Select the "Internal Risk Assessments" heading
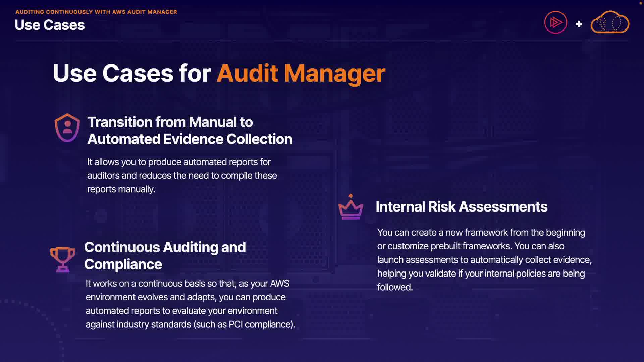Viewport: 644px width, 362px height. click(x=462, y=207)
